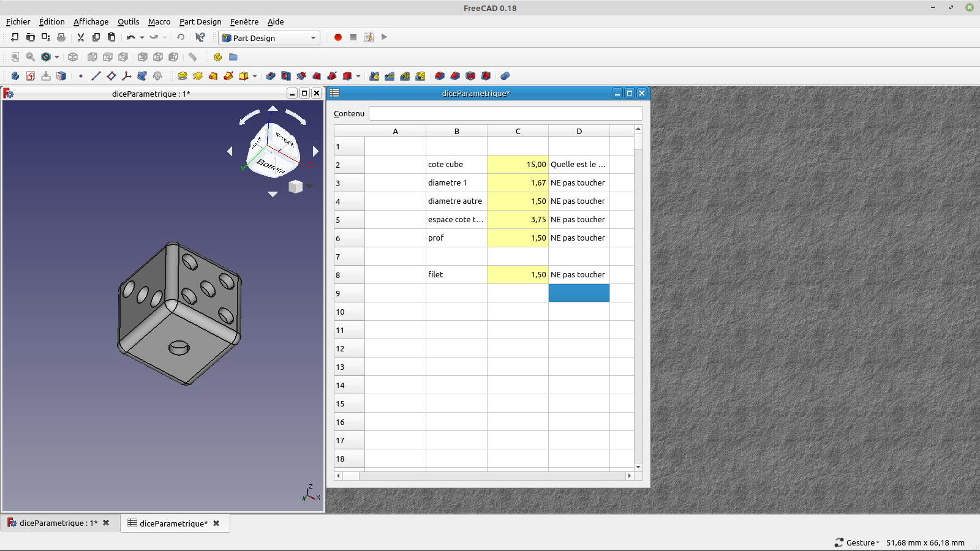Screen dimensions: 980x551
Task: Click the Create sketch icon
Action: [31, 76]
